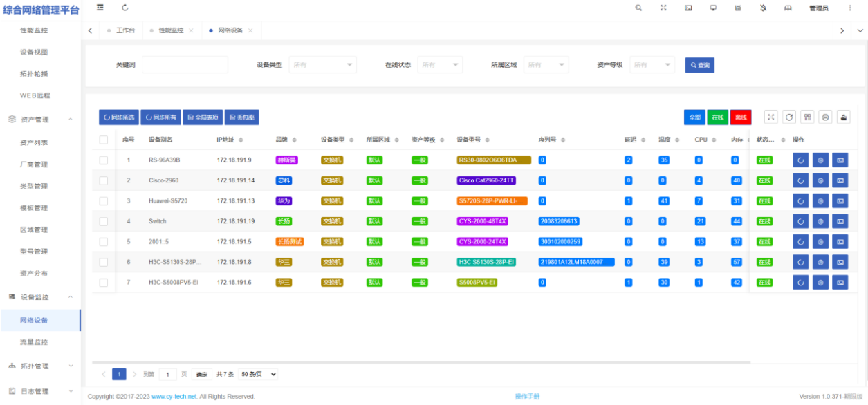Open the 50条/页 page size dropdown
The width and height of the screenshot is (868, 405).
pos(259,375)
